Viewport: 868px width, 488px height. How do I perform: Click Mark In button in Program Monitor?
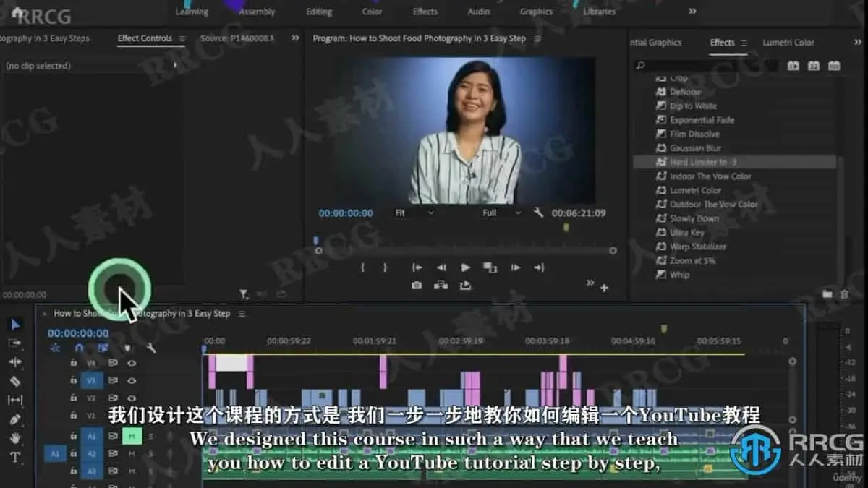(x=363, y=267)
